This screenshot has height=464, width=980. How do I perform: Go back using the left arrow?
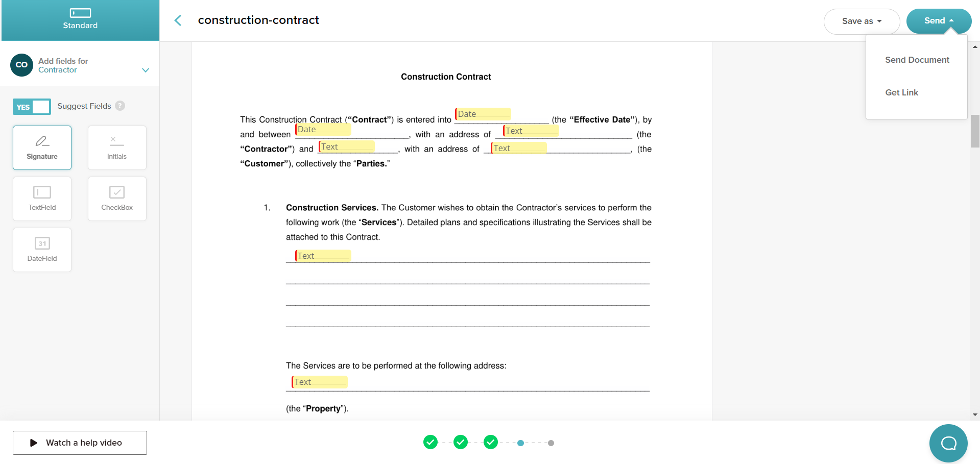tap(178, 20)
